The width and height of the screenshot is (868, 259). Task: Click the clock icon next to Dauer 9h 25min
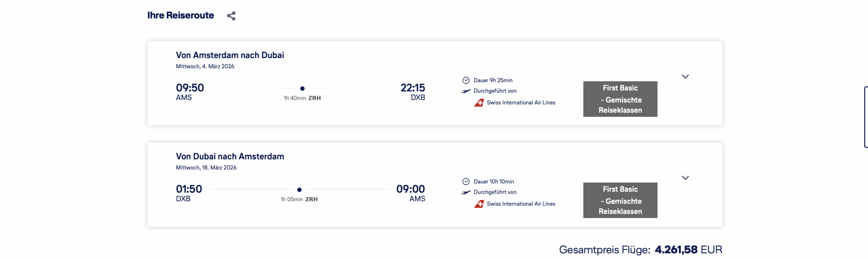pos(466,80)
